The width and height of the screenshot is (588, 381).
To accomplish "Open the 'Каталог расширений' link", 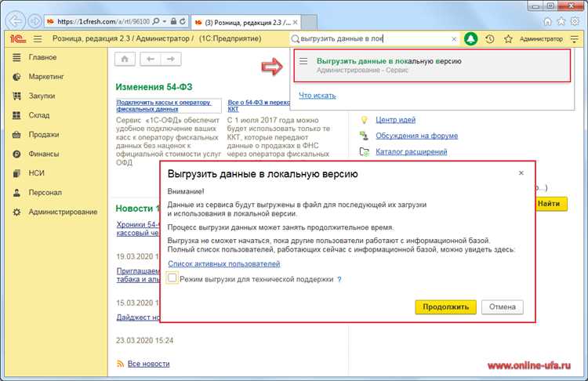I will click(x=412, y=151).
